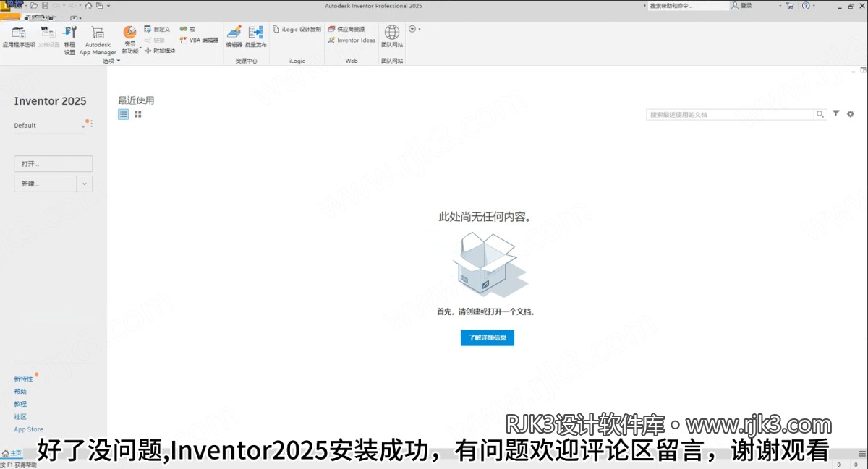Switch recent files to list view
The height and width of the screenshot is (469, 868).
point(124,114)
